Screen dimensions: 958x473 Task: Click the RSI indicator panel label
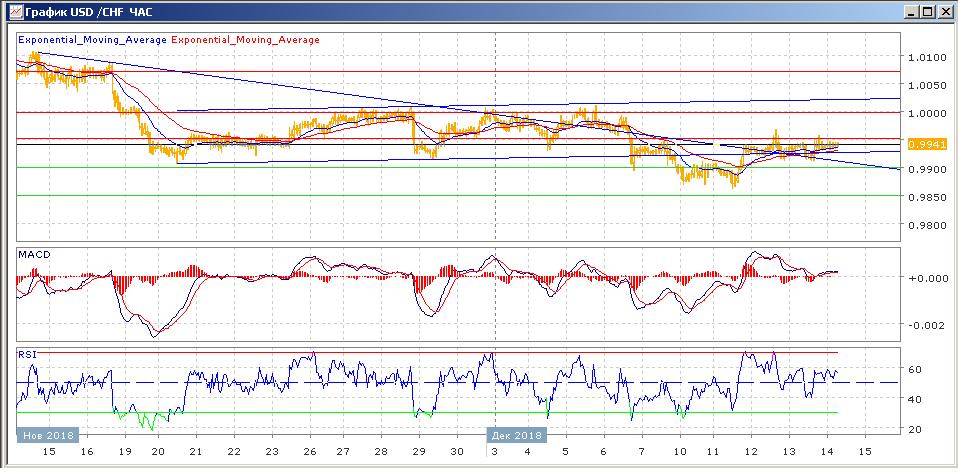[x=28, y=354]
